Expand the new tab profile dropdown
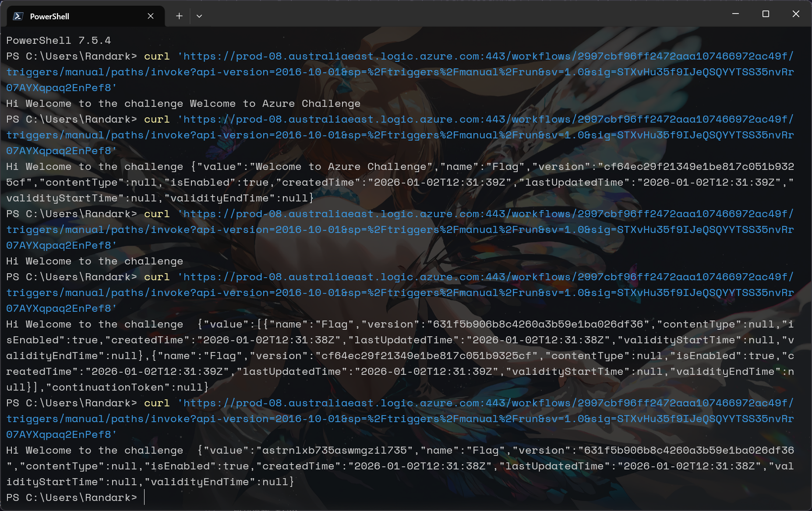 [199, 16]
